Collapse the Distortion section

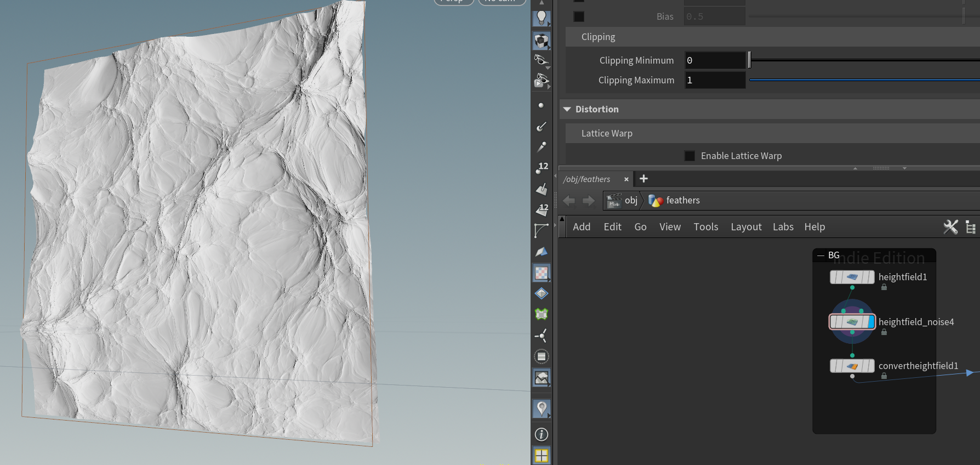point(567,110)
